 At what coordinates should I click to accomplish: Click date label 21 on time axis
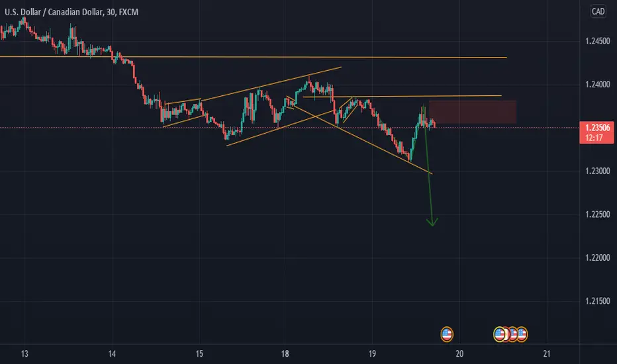click(547, 354)
